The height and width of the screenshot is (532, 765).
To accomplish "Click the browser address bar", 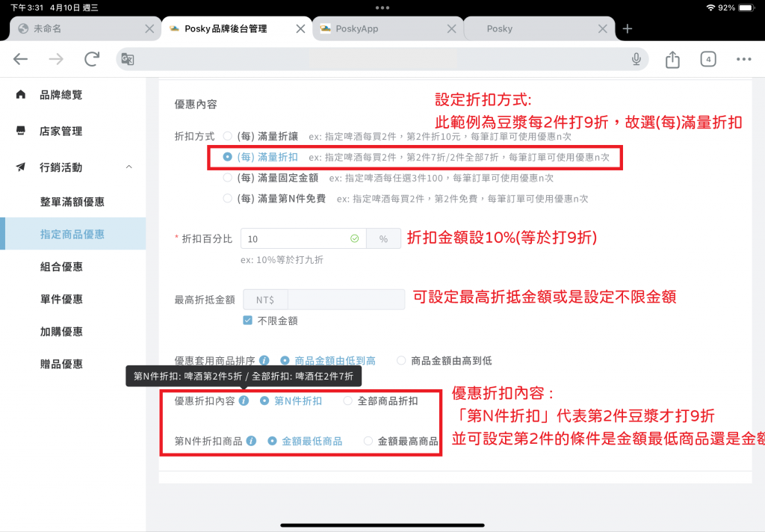I will point(382,59).
